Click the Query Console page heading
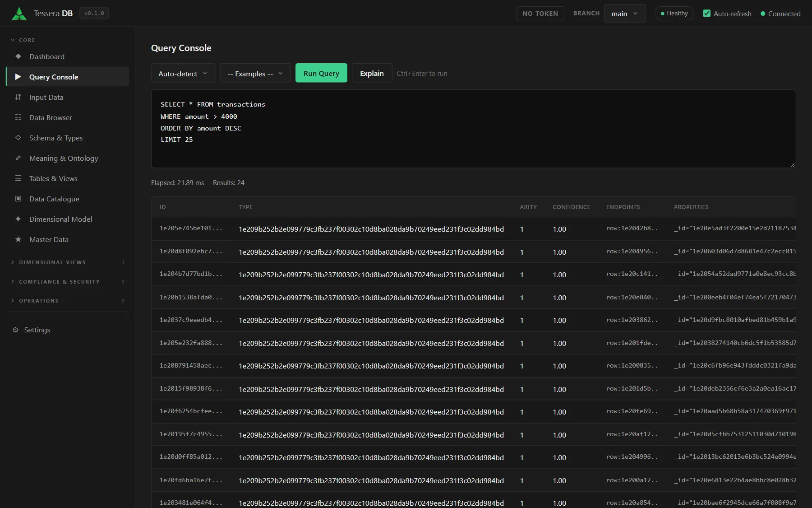This screenshot has width=812, height=508. point(181,48)
